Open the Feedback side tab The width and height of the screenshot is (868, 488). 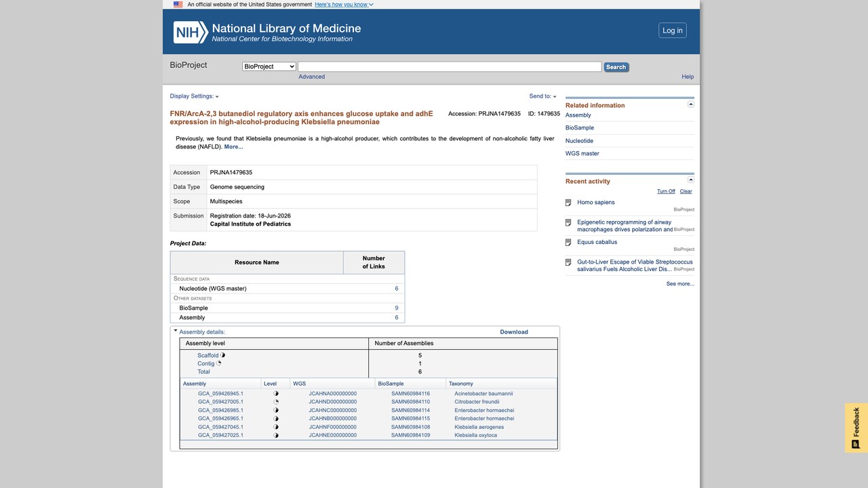pos(856,428)
